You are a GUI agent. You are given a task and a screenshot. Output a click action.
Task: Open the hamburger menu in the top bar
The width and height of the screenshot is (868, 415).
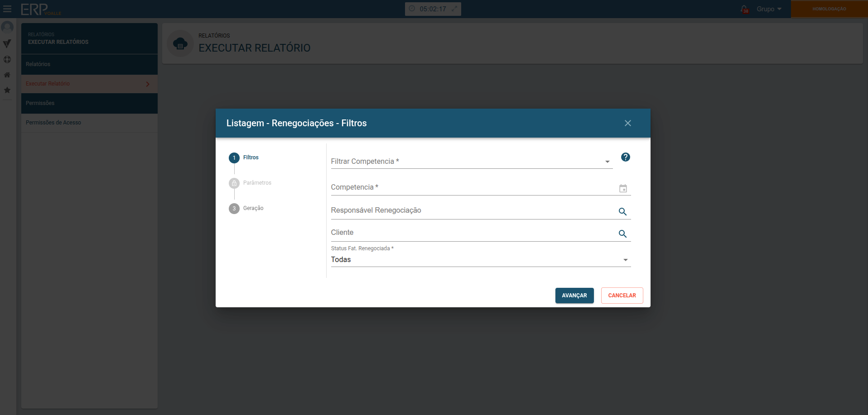7,9
